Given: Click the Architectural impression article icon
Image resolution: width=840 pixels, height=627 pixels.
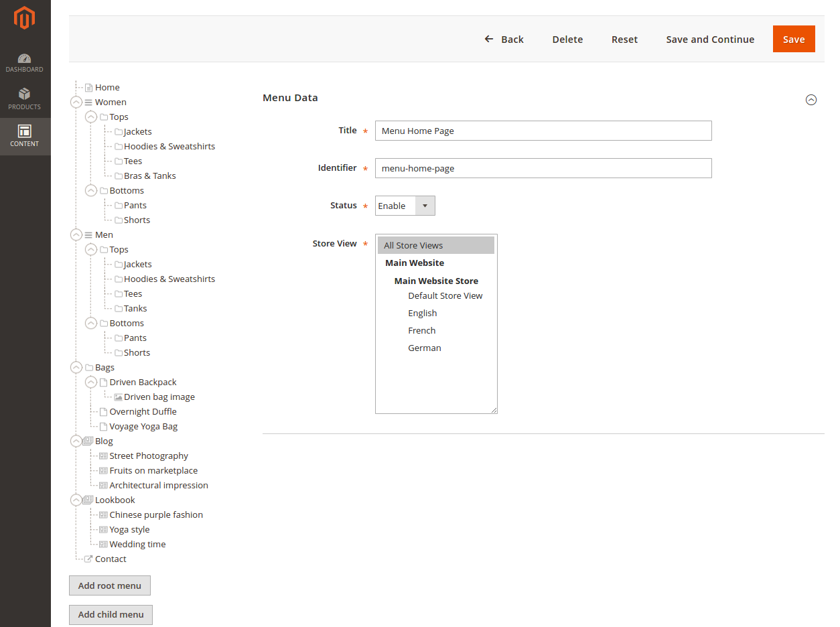Looking at the screenshot, I should 103,486.
